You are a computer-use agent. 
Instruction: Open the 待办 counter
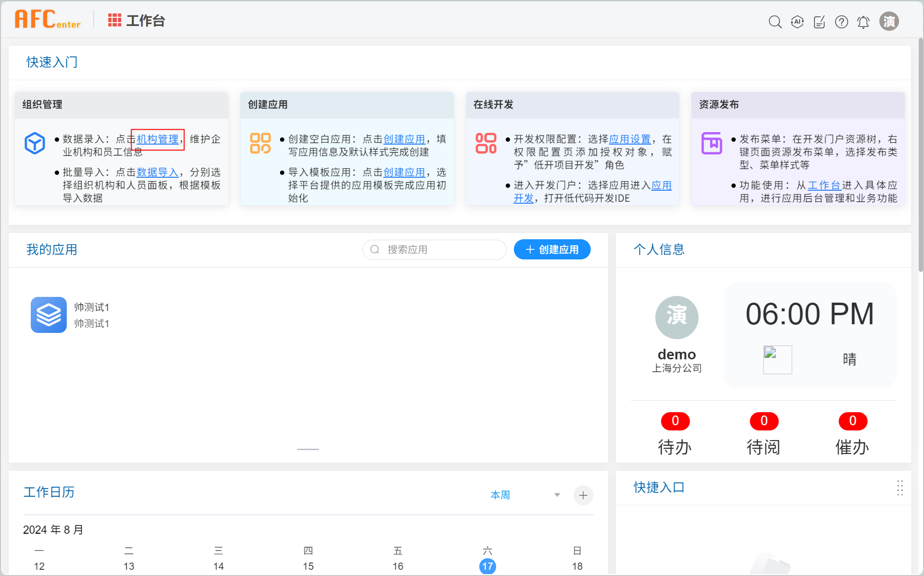click(675, 434)
